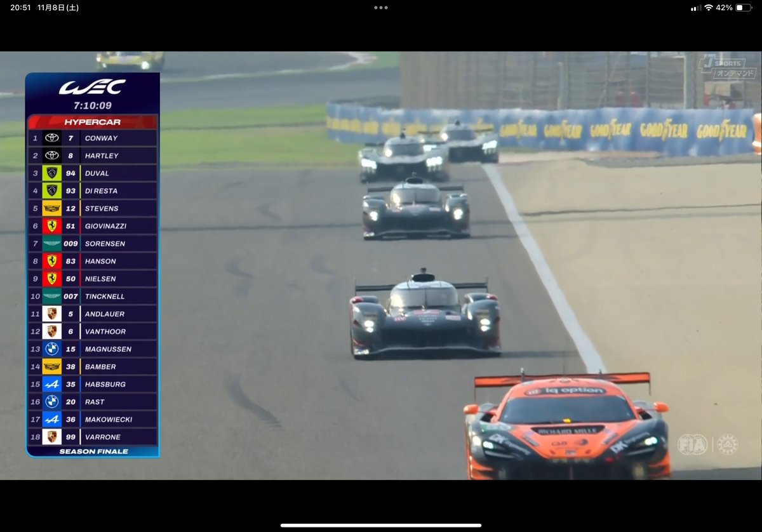
Task: Select the HYPERCAR class header
Action: coord(92,121)
